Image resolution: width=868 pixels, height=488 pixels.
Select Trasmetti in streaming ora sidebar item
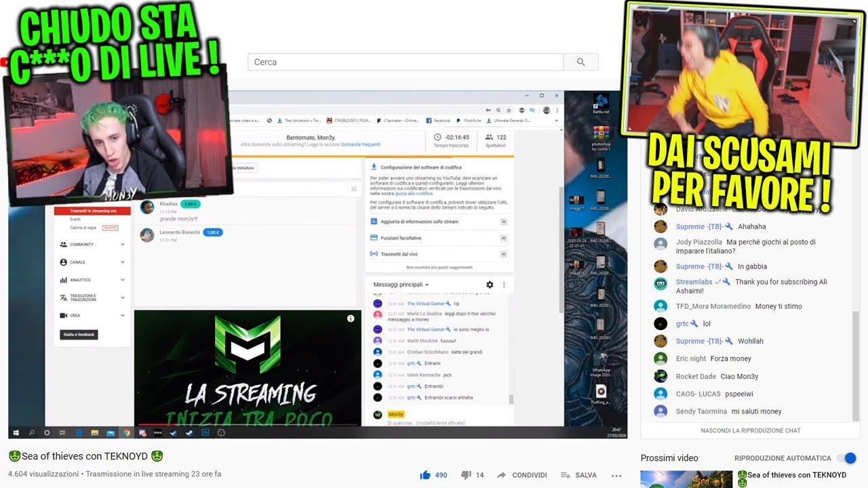[92, 211]
